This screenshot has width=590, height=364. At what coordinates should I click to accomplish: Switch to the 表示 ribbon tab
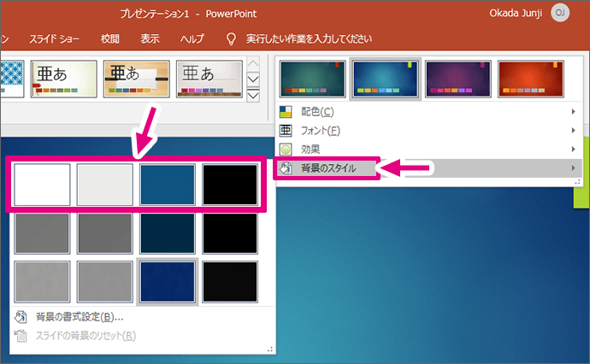click(150, 38)
